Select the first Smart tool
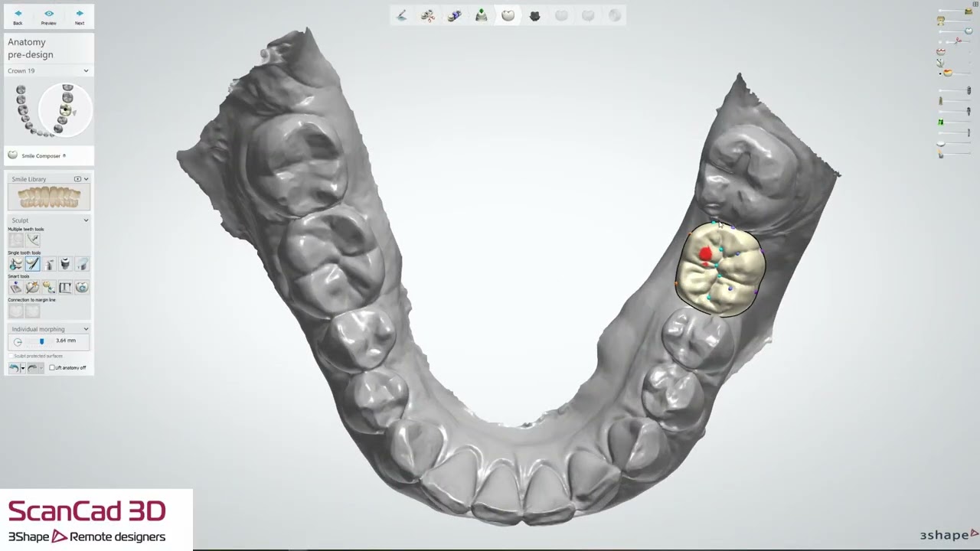Image resolution: width=980 pixels, height=551 pixels. tap(16, 287)
